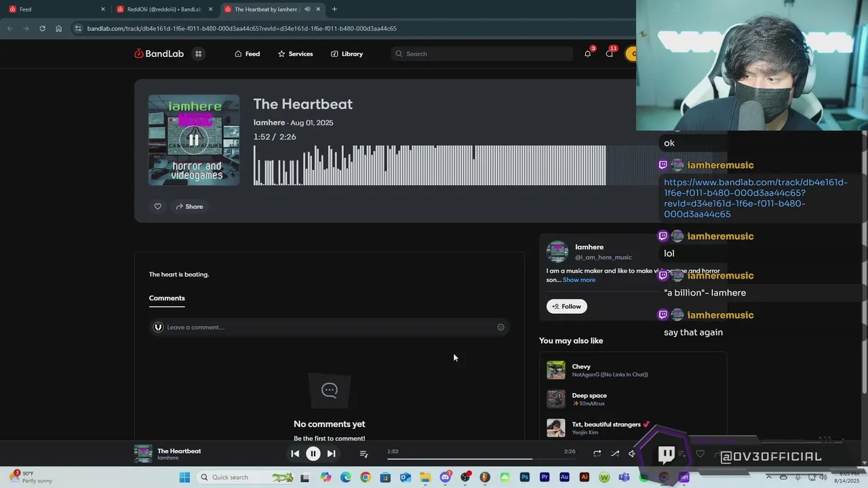This screenshot has width=868, height=488.
Task: Expand the artist bio with Show more
Action: coord(578,280)
